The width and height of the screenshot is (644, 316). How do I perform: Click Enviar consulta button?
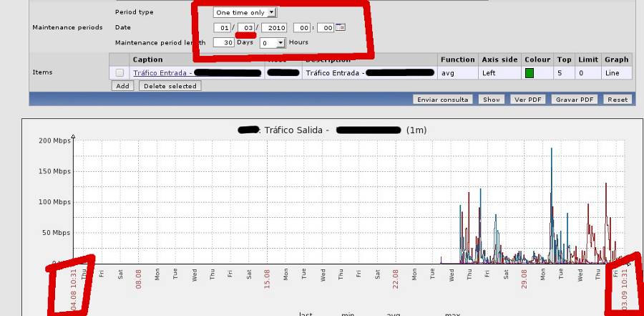click(x=442, y=100)
